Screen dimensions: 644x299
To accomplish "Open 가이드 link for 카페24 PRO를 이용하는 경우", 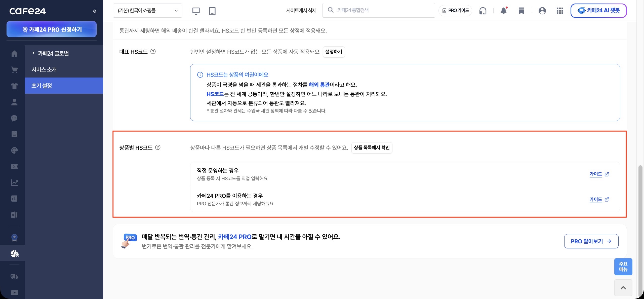I will click(599, 199).
